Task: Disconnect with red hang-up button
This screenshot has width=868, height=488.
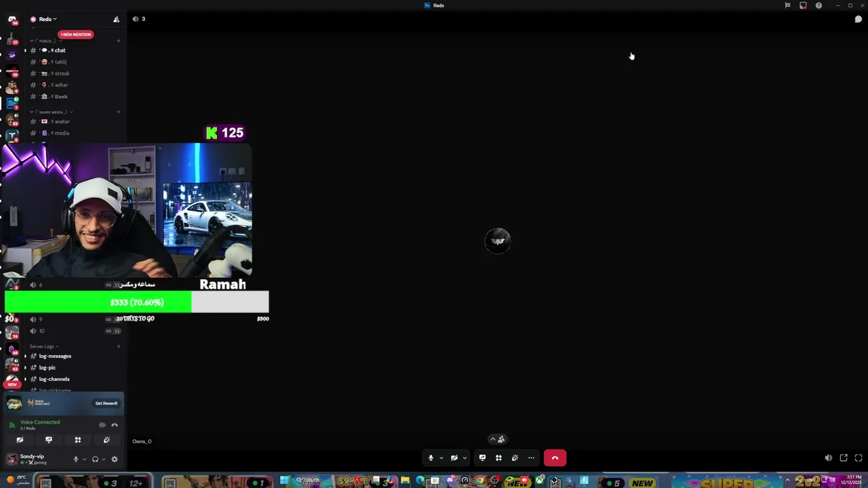Action: pyautogui.click(x=555, y=458)
